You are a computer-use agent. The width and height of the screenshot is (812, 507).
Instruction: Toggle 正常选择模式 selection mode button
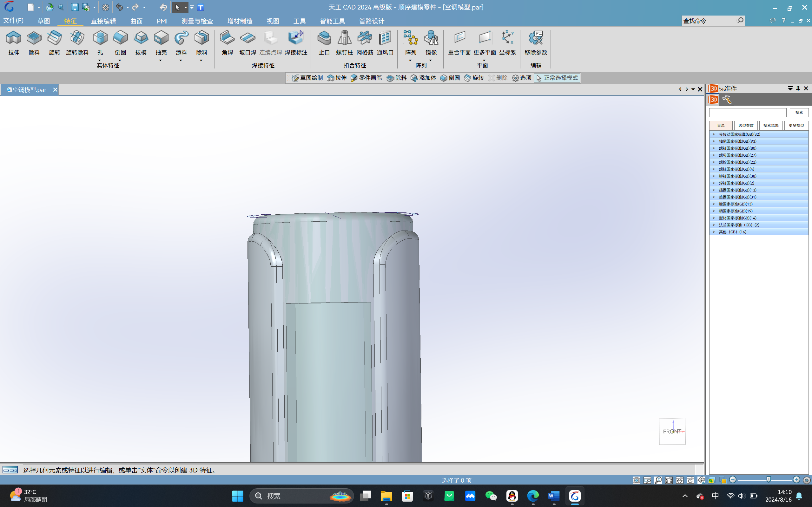557,78
